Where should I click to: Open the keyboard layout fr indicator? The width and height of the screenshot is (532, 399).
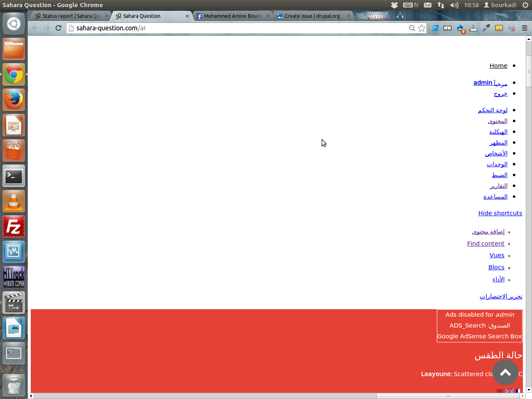point(411,5)
